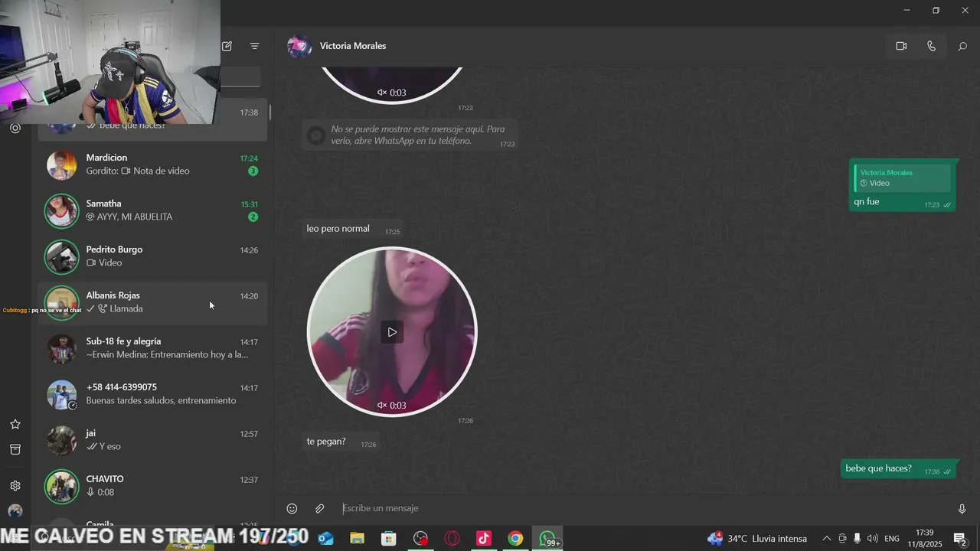Open Victoria Morales contact info header
980x551 pixels.
[352, 46]
